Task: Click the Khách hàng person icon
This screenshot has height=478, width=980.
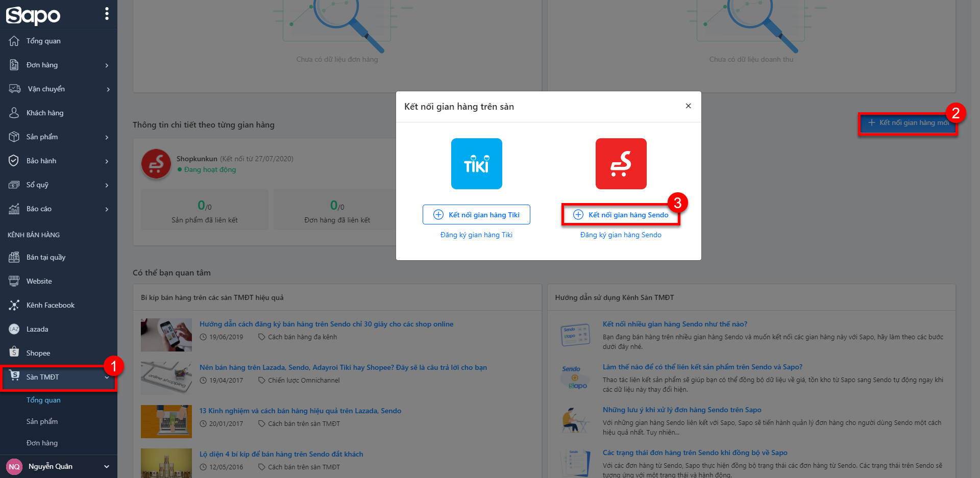Action: [x=14, y=113]
